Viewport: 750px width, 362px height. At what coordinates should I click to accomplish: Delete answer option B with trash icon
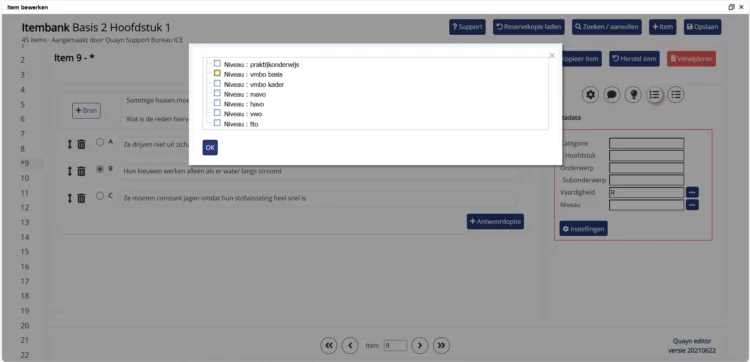pos(81,171)
